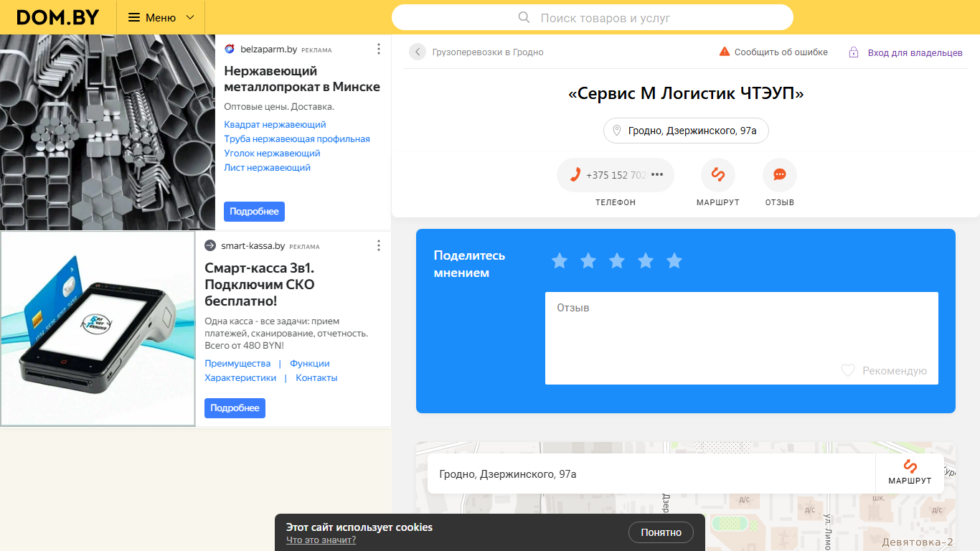Open options menu for smart-kassa.by ad

point(379,245)
